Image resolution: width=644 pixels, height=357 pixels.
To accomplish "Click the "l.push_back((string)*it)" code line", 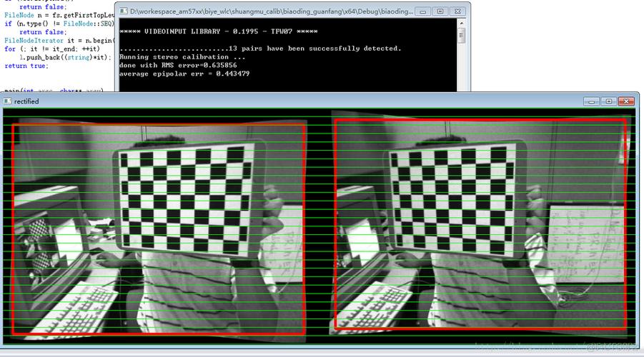I will pyautogui.click(x=64, y=57).
